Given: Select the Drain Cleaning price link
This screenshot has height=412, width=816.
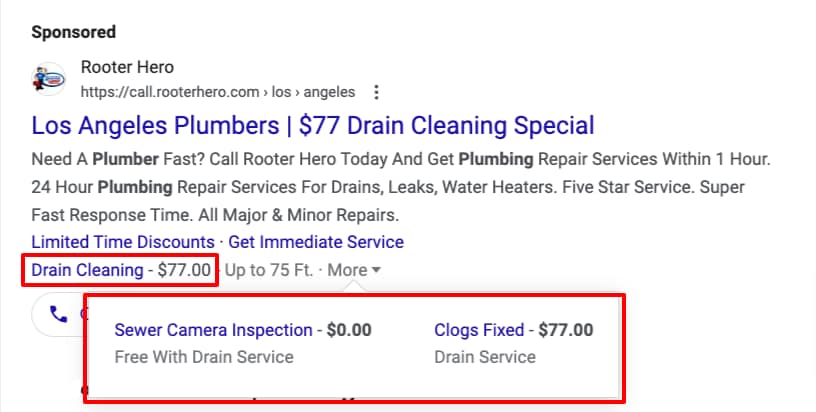Looking at the screenshot, I should (x=87, y=270).
